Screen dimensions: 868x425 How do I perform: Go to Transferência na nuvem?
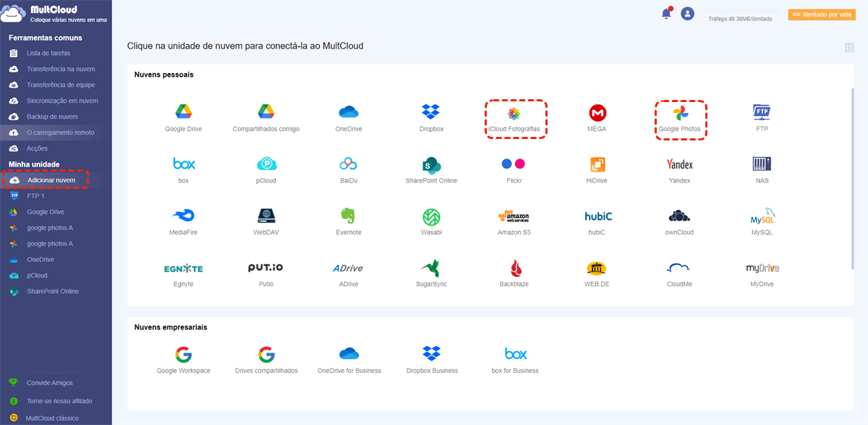[61, 70]
